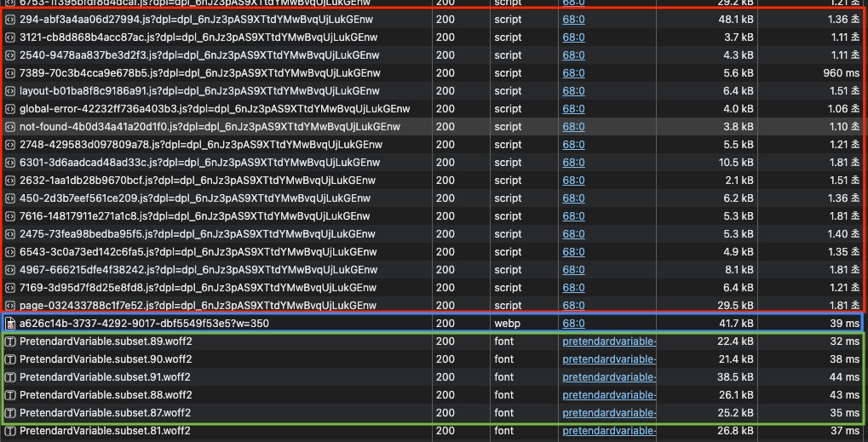This screenshot has height=442, width=868.
Task: Open the 68:0 initiator link in the layout-b01ba8f8c9186a91.js row
Action: [573, 91]
